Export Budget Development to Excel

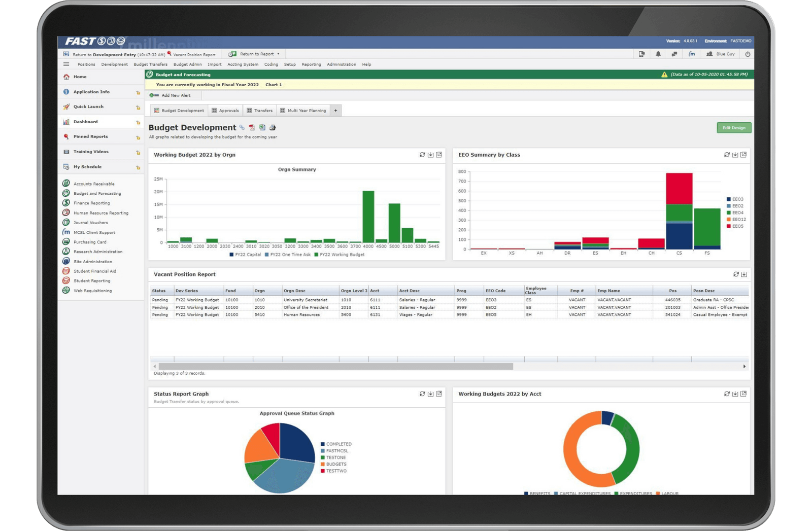(262, 127)
